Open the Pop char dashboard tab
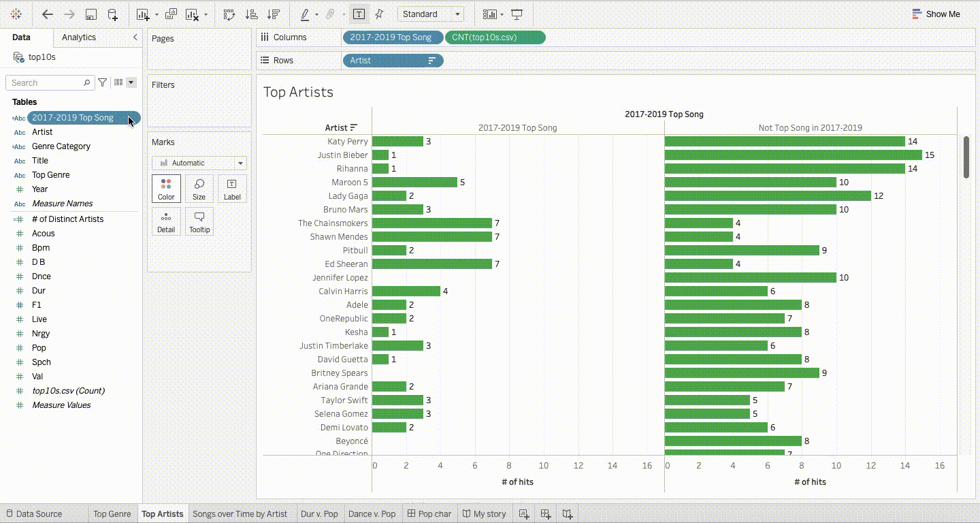 (x=429, y=514)
